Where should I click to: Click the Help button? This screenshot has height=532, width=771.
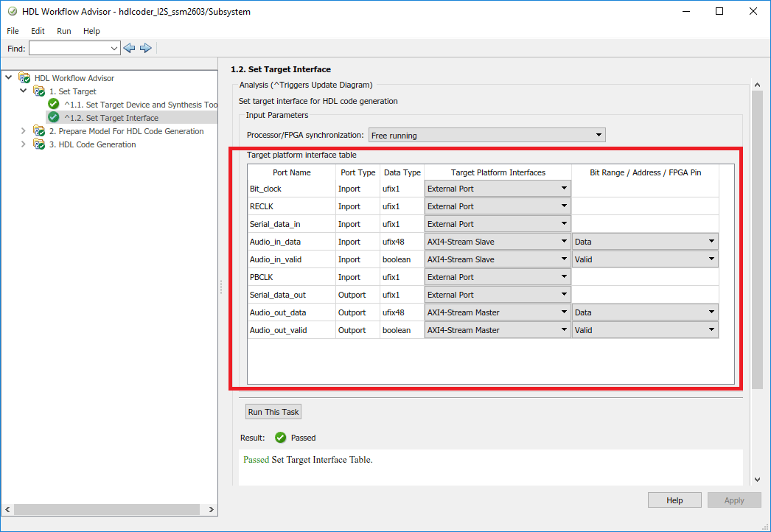[674, 500]
